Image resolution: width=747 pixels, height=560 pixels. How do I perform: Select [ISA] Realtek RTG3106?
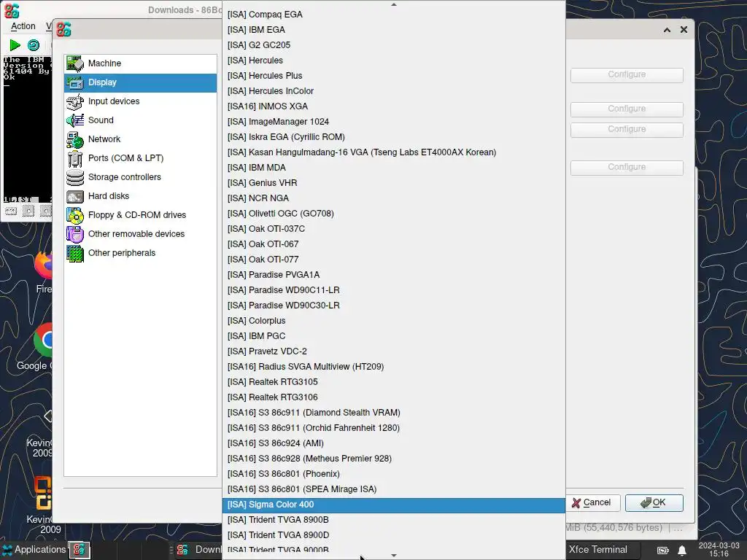coord(393,397)
